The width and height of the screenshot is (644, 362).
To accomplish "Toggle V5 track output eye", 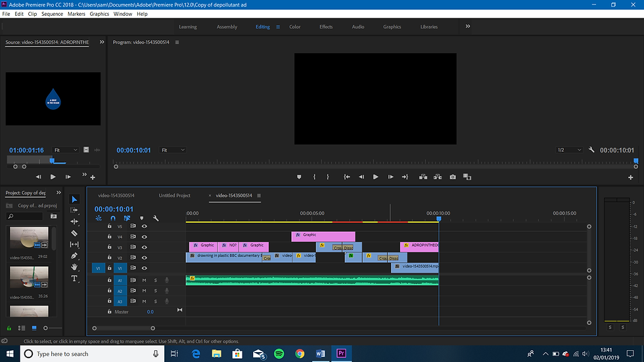I will point(144,226).
